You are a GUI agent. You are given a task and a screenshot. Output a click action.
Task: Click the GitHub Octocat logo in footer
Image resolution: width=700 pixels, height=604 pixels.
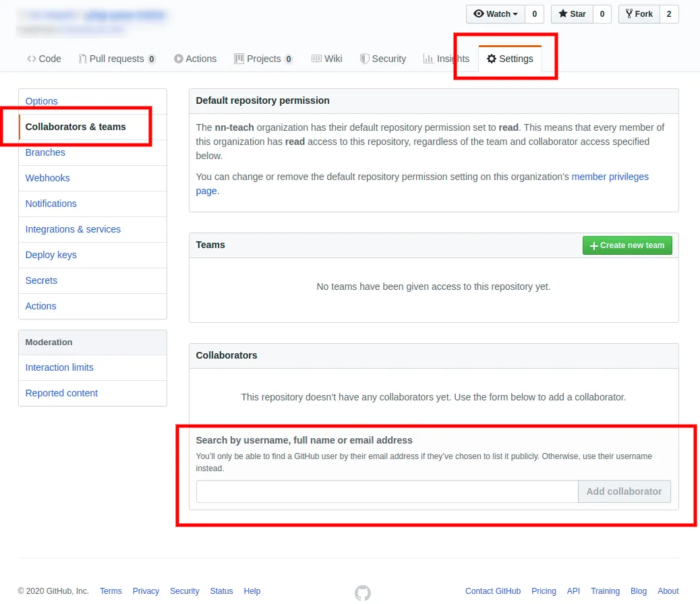point(363,592)
